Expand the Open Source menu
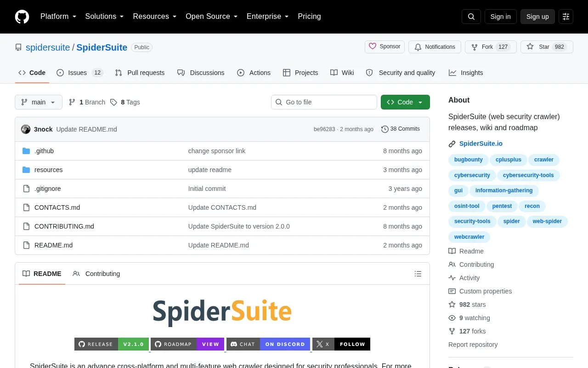This screenshot has width=588, height=368. click(212, 17)
